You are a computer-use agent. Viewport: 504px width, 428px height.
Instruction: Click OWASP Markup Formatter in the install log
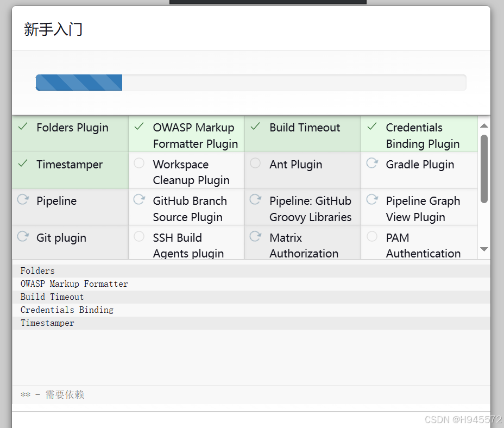(74, 284)
